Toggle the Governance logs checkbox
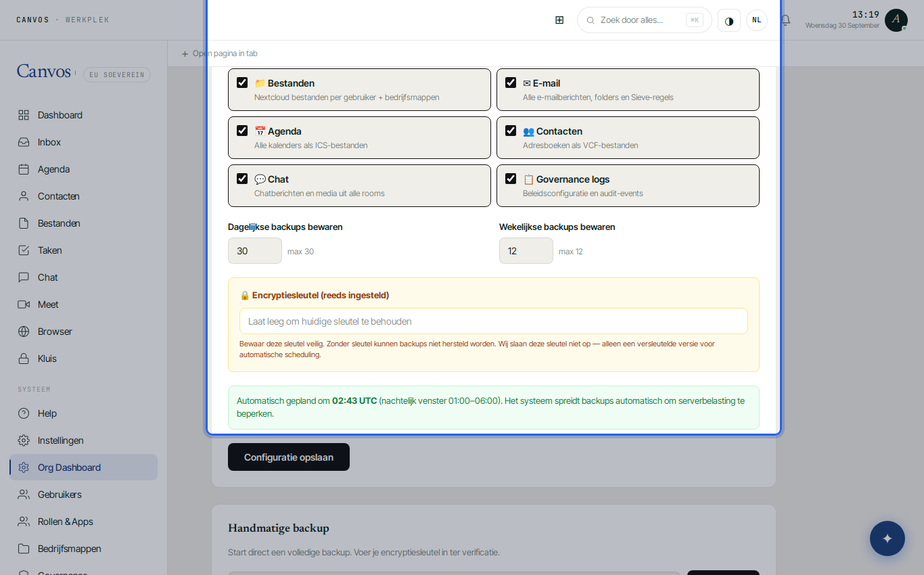Viewport: 924px width, 575px height. 511,179
